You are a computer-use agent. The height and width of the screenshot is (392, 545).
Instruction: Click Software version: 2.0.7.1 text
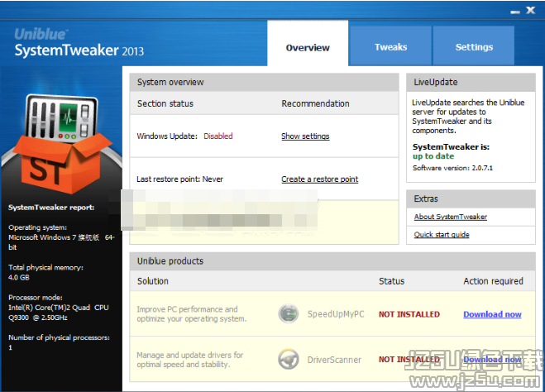[x=452, y=168]
